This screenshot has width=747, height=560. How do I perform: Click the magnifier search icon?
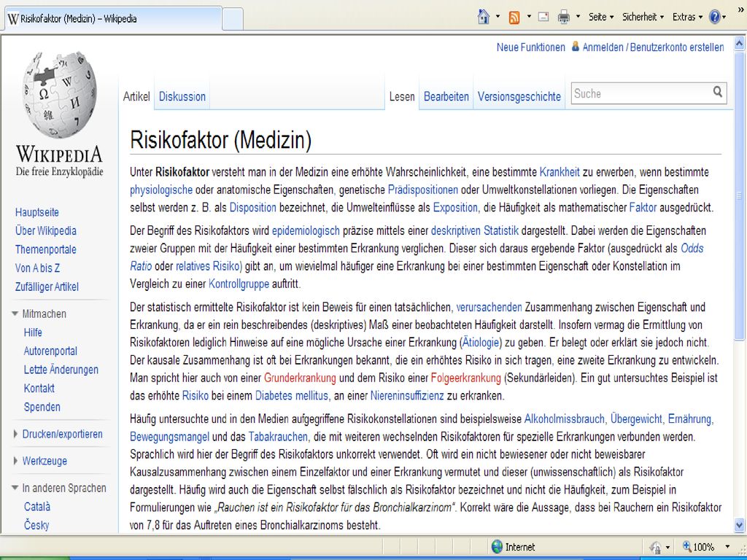[718, 91]
